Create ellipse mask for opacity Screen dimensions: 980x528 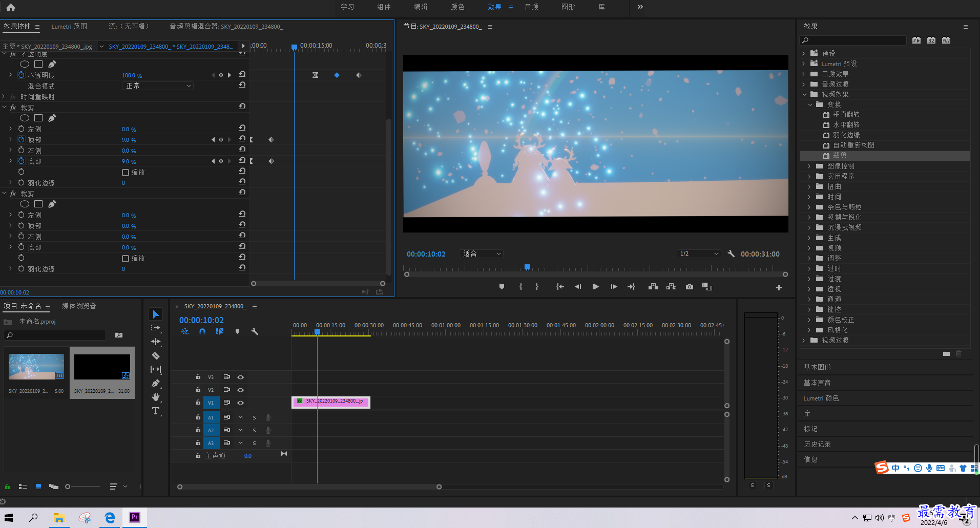[24, 64]
